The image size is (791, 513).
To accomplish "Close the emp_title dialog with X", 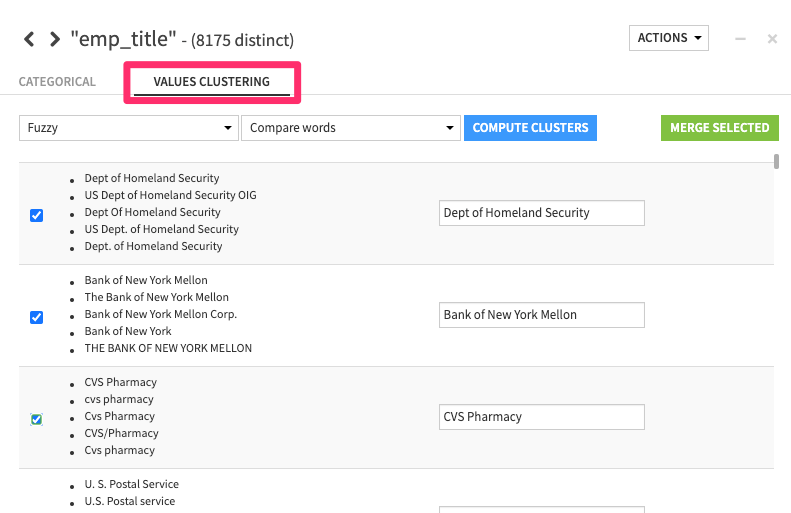I will tap(772, 39).
